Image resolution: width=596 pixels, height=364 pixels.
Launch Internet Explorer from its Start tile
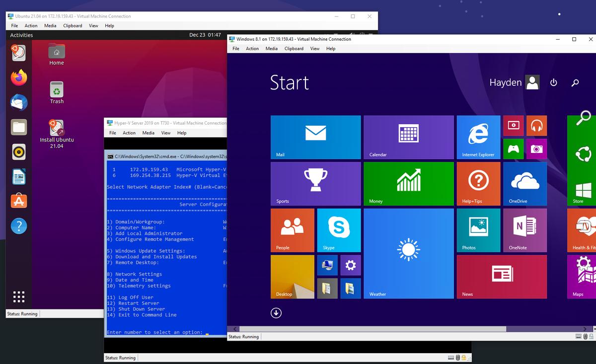478,137
